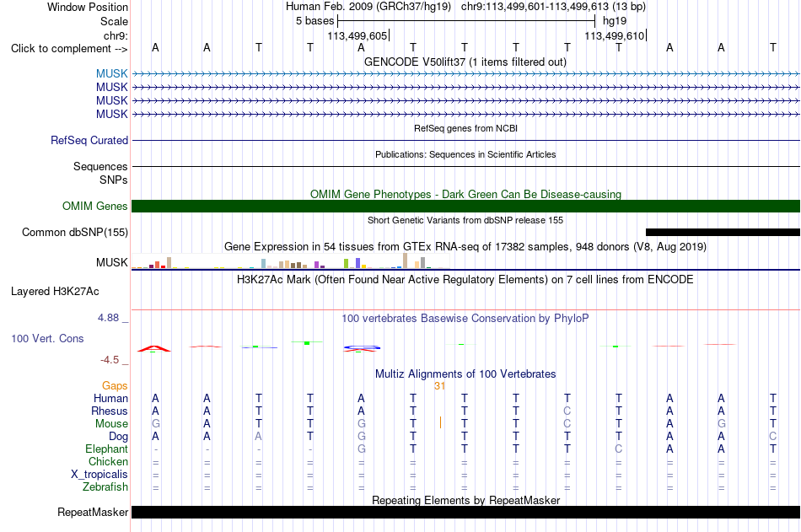The height and width of the screenshot is (532, 801).
Task: Click the MUSK GTEx expression bar chart
Action: pyautogui.click(x=290, y=261)
